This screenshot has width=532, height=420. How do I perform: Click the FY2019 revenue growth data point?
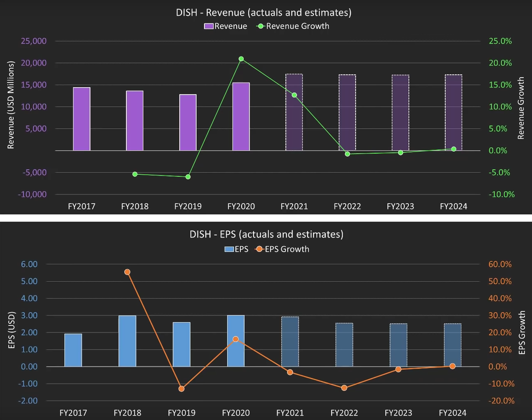(188, 177)
